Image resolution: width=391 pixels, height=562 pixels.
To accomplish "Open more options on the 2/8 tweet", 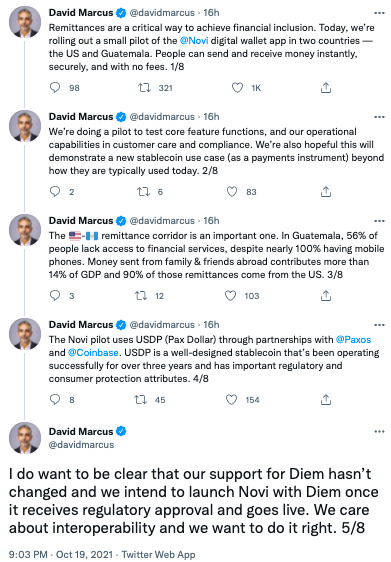I will tap(379, 117).
